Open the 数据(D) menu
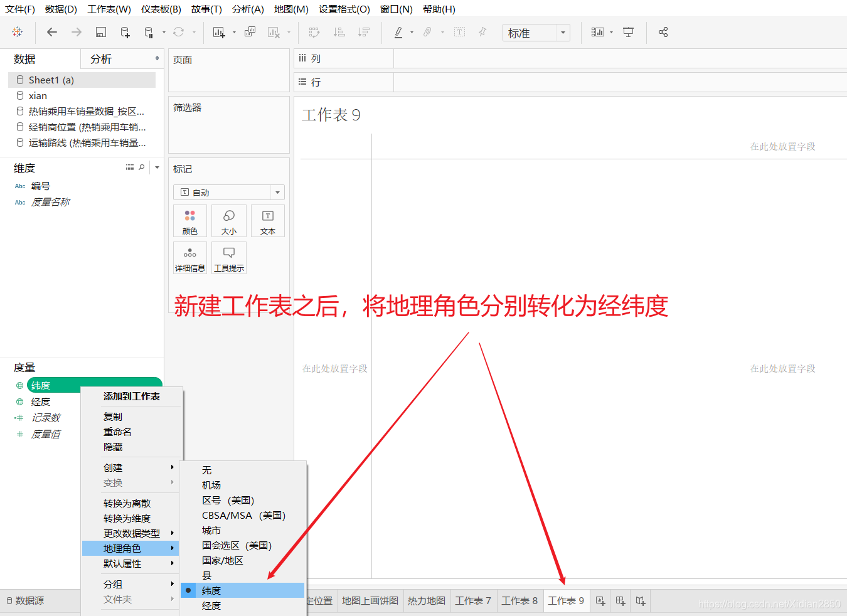This screenshot has height=616, width=847. click(x=61, y=9)
